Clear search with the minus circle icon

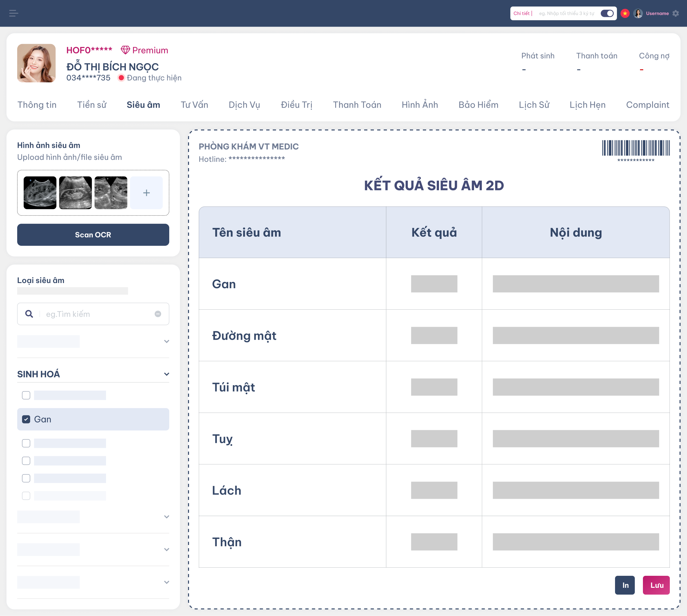[158, 314]
